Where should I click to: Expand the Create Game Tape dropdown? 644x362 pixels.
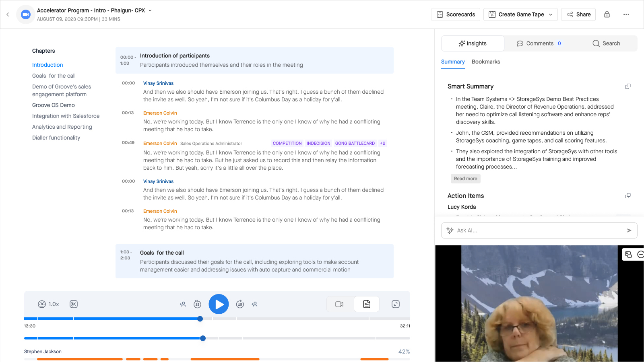click(551, 14)
